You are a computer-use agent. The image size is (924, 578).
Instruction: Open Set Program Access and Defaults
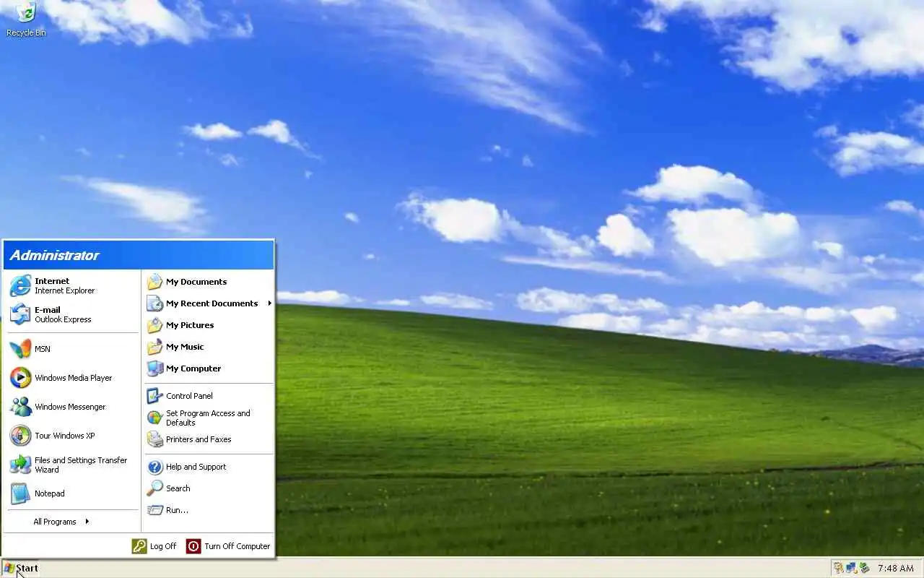[209, 418]
